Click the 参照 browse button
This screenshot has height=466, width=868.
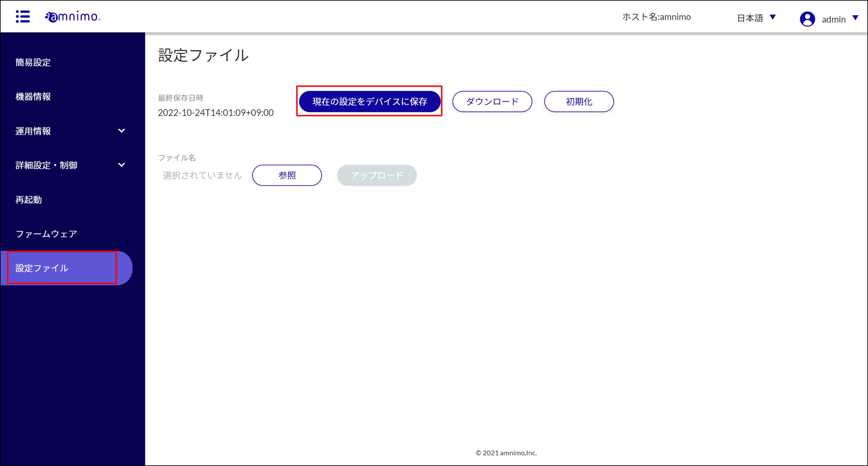click(287, 175)
